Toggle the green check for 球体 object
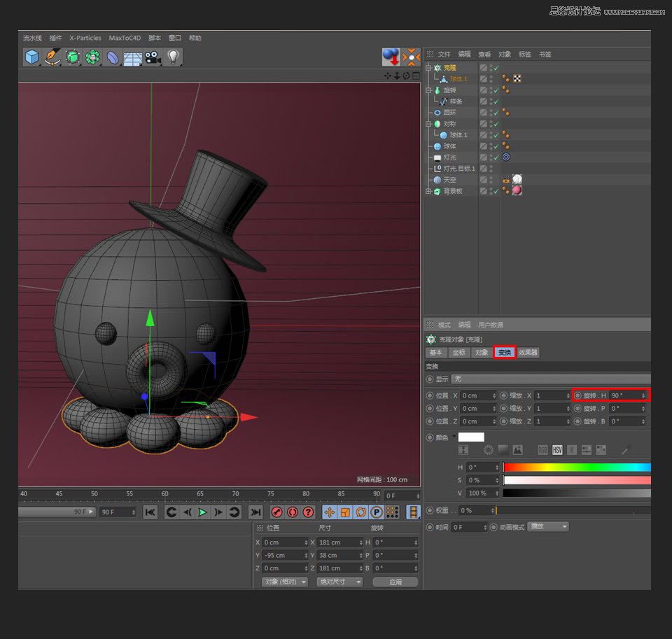672x639 pixels. coord(496,146)
